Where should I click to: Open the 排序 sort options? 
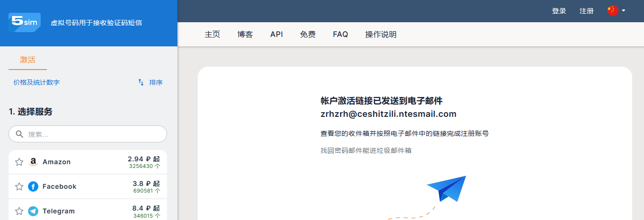coord(156,82)
